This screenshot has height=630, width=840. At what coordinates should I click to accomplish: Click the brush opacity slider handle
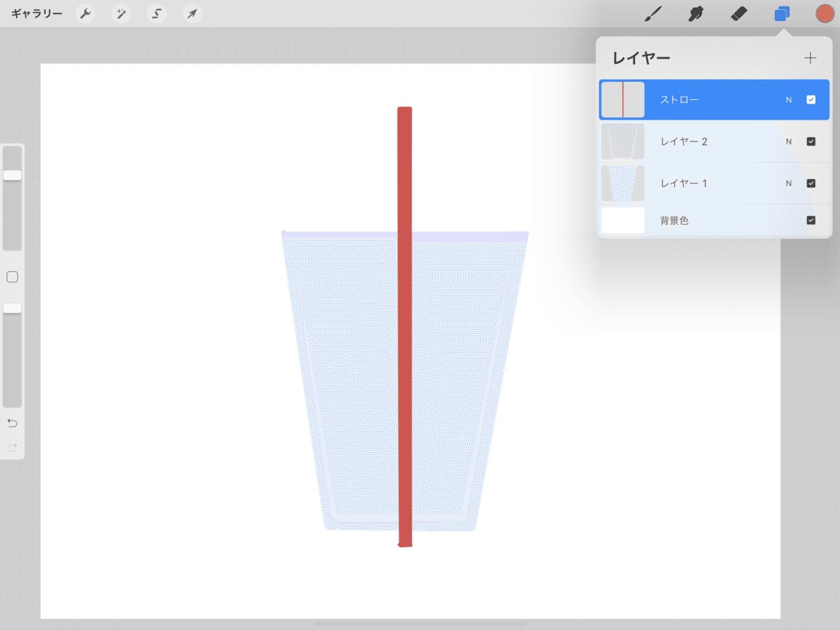pyautogui.click(x=13, y=308)
